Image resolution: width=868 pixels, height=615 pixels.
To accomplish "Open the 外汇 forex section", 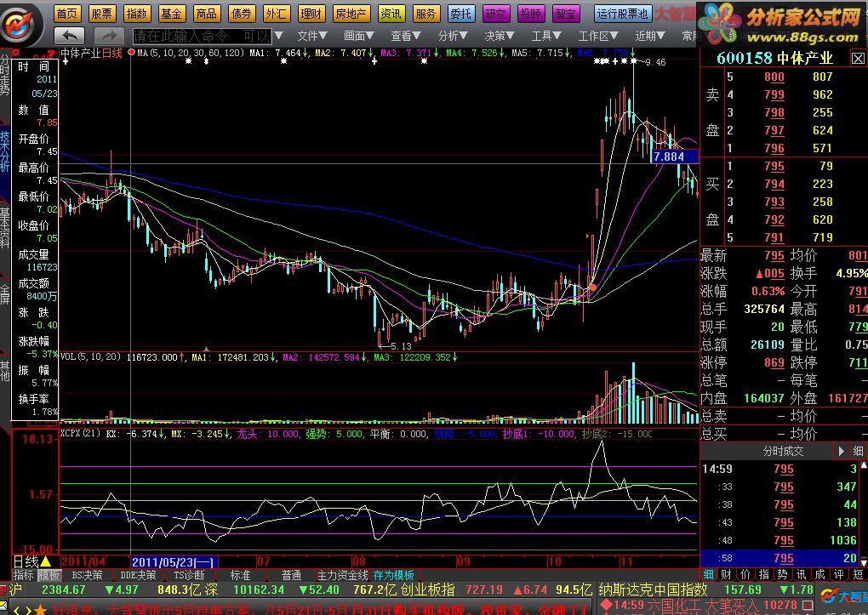I will (x=276, y=14).
